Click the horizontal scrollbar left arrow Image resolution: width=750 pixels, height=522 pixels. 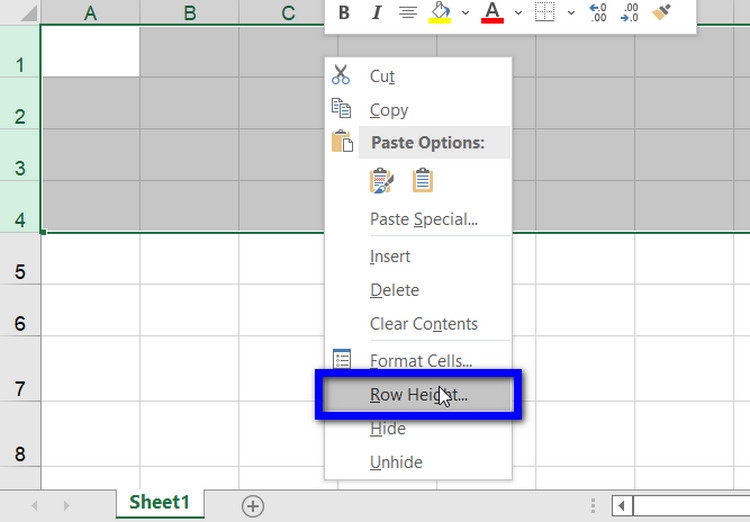622,506
